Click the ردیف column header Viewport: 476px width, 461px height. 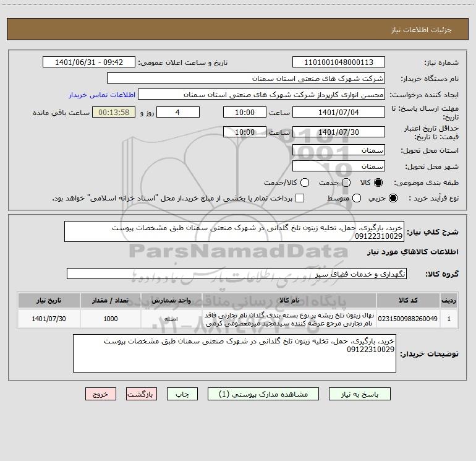449,300
